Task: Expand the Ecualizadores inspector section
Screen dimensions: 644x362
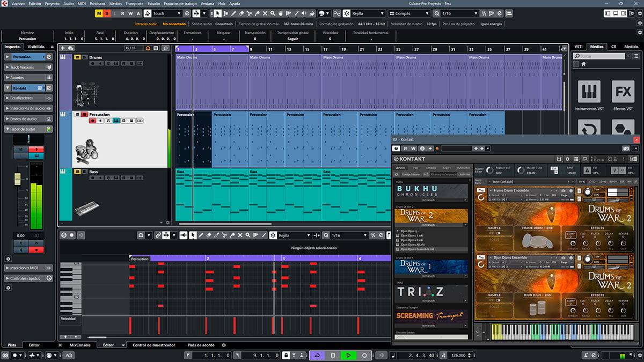Action: pos(29,98)
